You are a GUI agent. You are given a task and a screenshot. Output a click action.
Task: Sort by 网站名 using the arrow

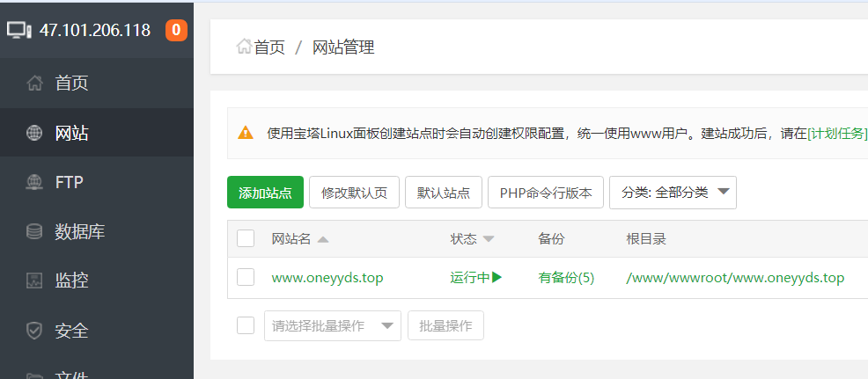coord(323,239)
